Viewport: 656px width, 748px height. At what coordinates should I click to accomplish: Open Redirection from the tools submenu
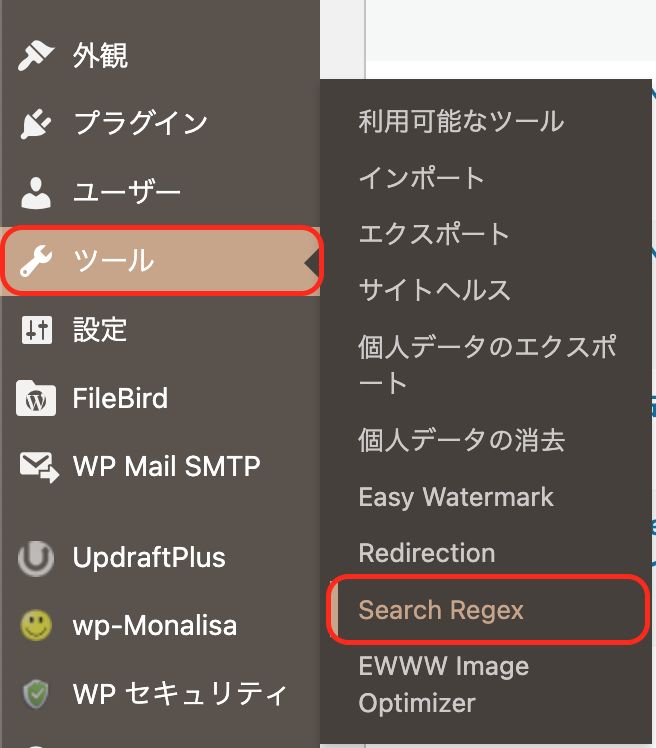(x=427, y=553)
